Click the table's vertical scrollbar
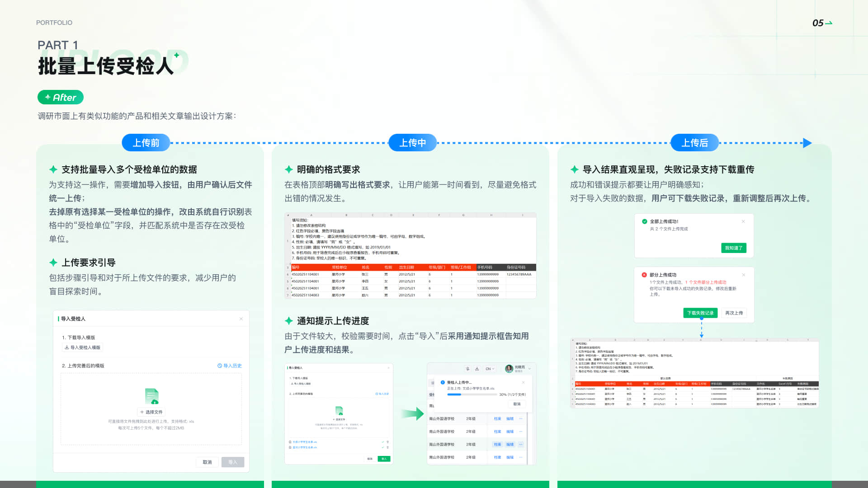868x488 pixels. [x=527, y=437]
